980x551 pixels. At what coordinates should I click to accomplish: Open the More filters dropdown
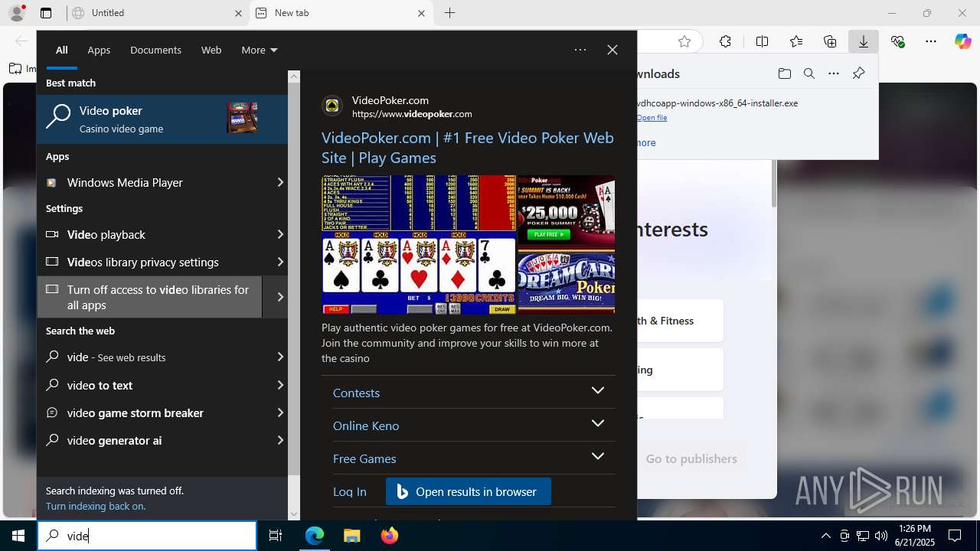tap(260, 50)
